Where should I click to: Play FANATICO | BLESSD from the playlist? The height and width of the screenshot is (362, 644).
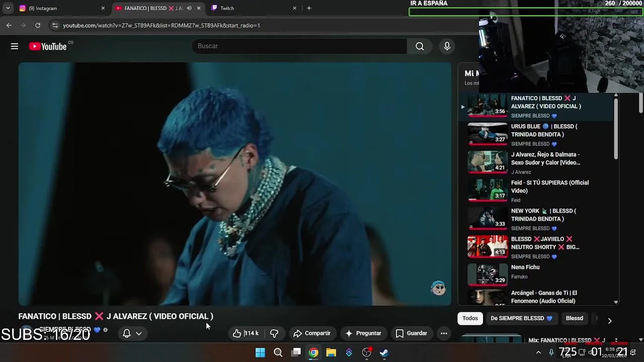(x=536, y=107)
